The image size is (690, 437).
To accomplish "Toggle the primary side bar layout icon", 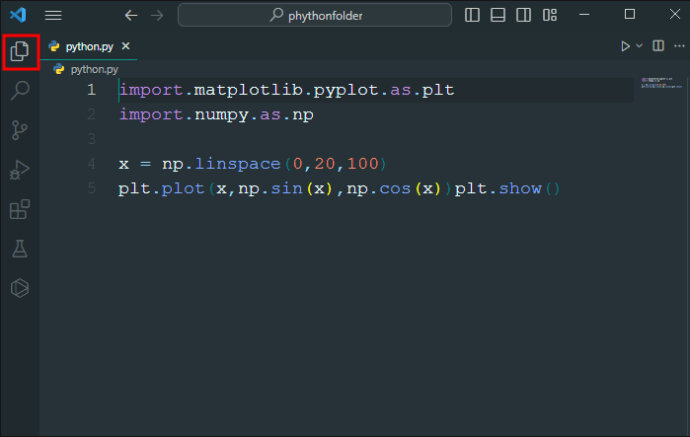I will (472, 15).
